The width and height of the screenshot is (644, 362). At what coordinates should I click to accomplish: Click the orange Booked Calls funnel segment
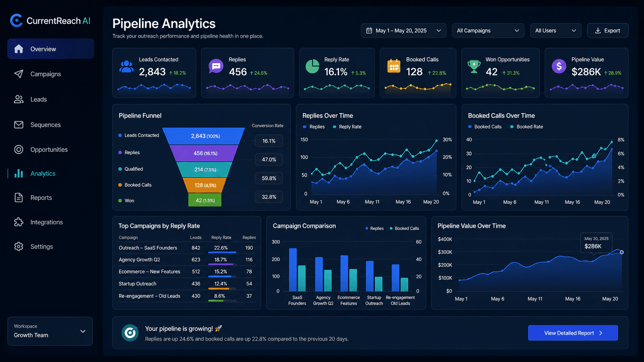[205, 185]
